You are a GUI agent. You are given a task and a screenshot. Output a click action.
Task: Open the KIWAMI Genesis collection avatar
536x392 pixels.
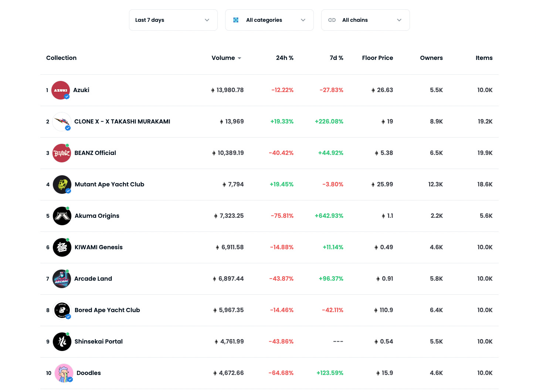62,247
